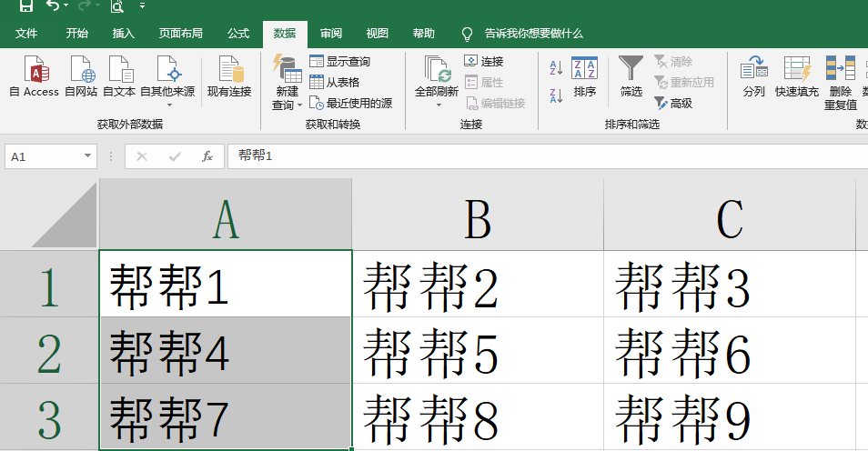
Task: Click the Print Preview icon in quick access toolbar
Action: pyautogui.click(x=116, y=5)
